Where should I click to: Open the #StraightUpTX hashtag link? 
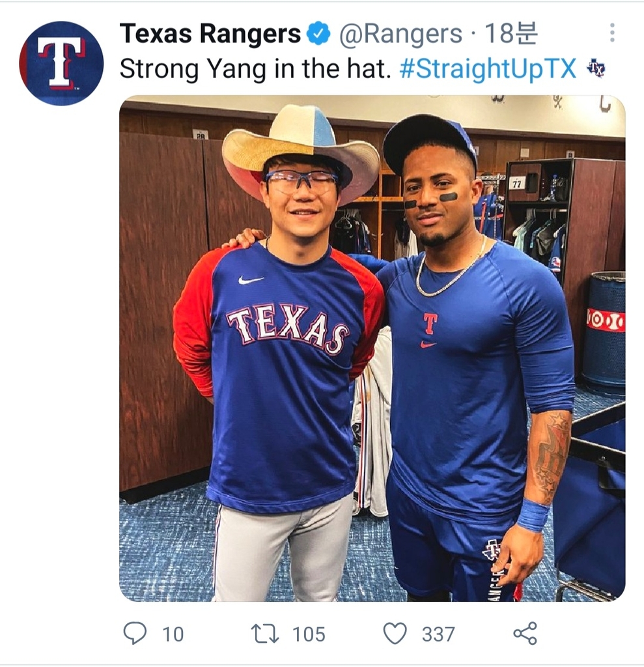tap(488, 68)
